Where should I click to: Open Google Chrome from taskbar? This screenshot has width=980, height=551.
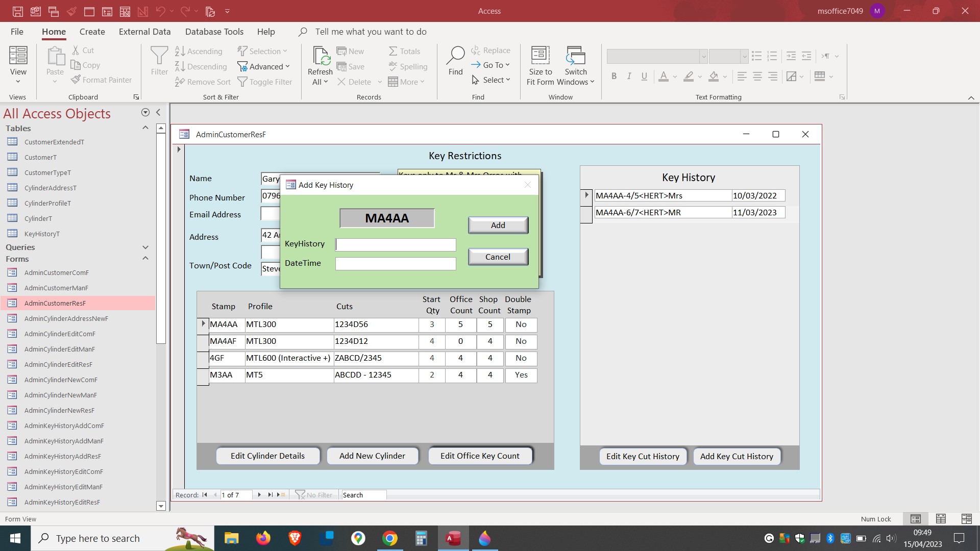390,538
